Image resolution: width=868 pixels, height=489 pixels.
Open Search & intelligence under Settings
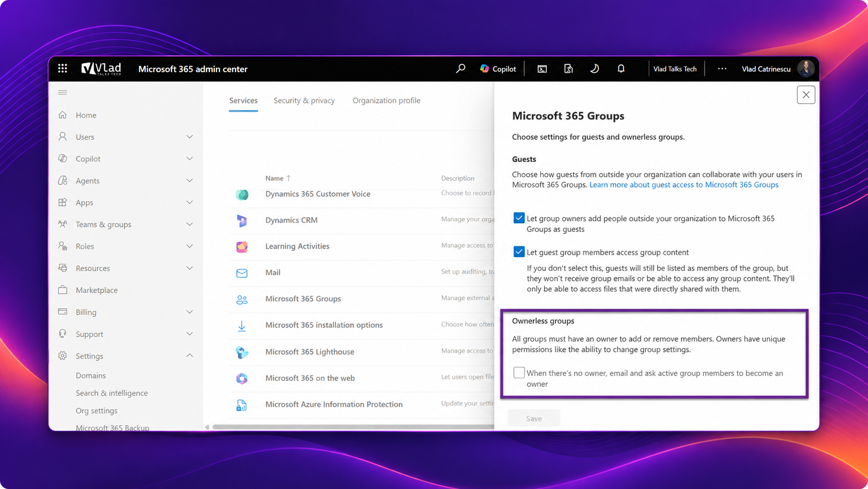pyautogui.click(x=112, y=393)
